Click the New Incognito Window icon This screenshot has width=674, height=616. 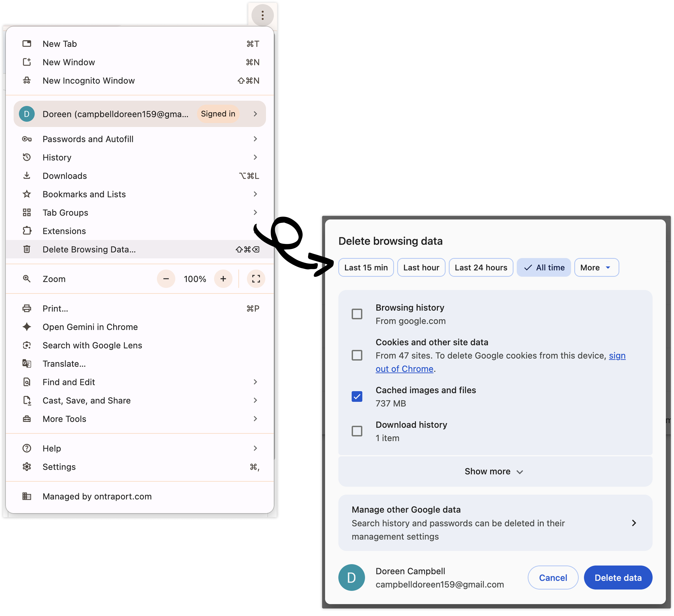point(27,81)
